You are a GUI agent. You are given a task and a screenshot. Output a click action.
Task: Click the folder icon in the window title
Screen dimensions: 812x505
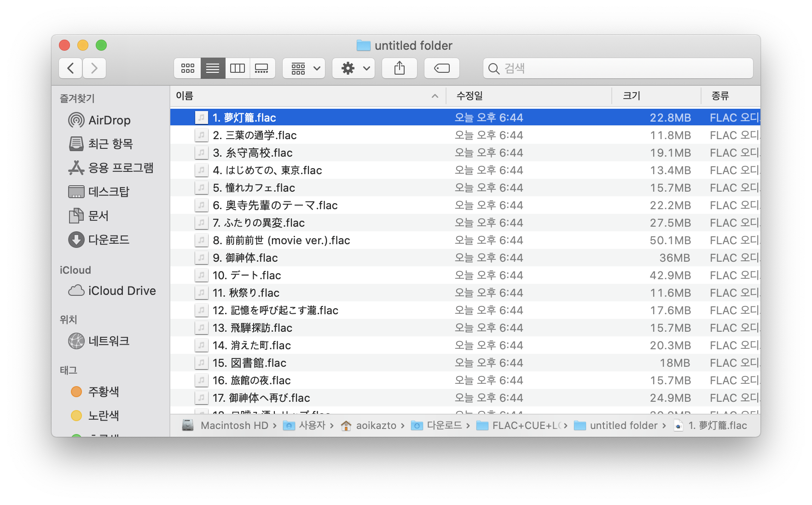(x=363, y=45)
